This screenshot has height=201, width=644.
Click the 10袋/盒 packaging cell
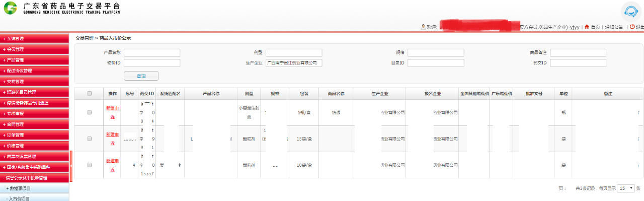304,165
